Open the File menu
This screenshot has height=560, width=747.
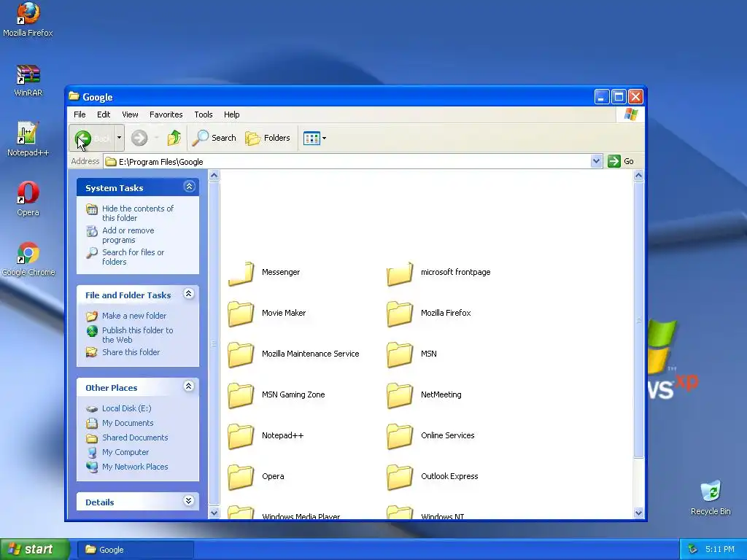pyautogui.click(x=80, y=114)
